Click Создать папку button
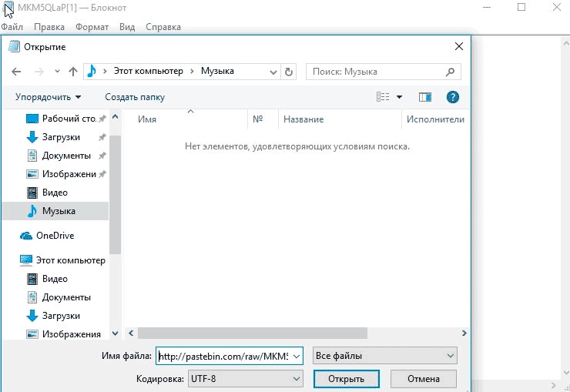 [x=135, y=97]
